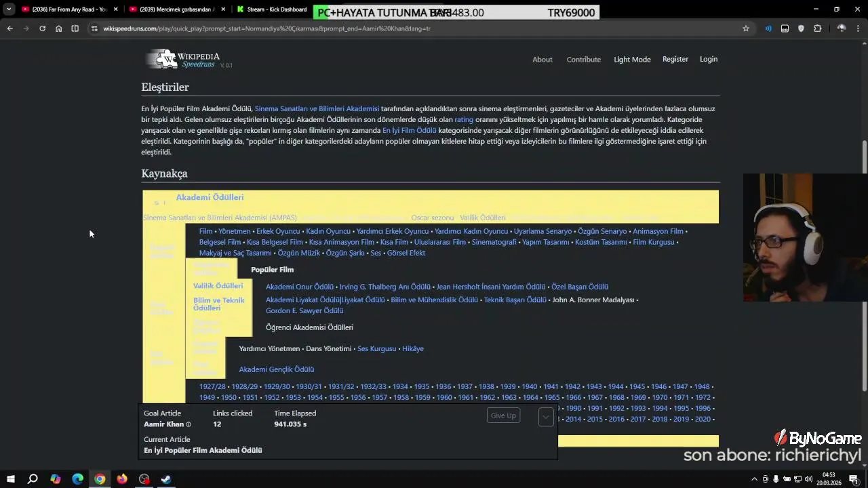868x488 pixels.
Task: Open Steam from the taskbar
Action: [165, 479]
